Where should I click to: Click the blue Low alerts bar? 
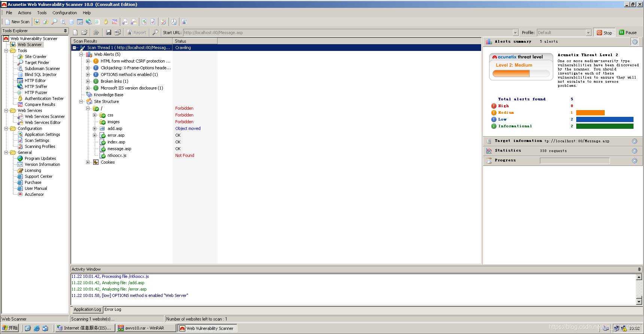[x=605, y=119]
